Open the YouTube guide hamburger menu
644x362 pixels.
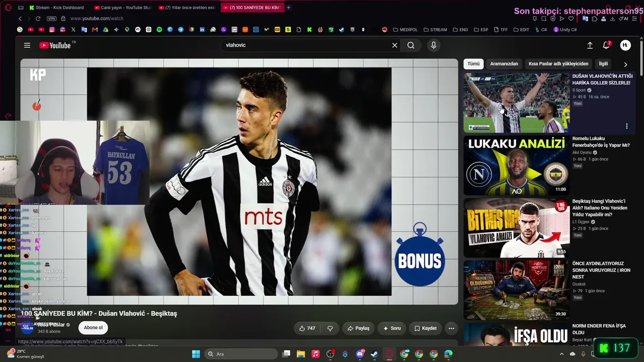click(27, 45)
